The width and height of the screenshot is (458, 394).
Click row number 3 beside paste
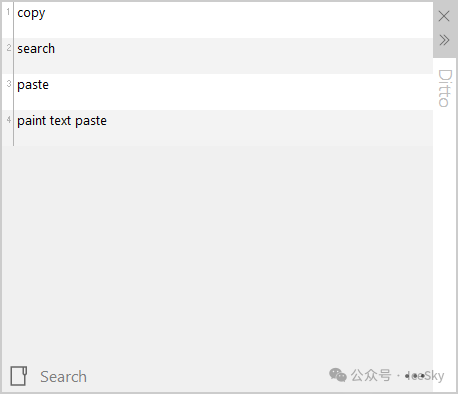click(9, 84)
